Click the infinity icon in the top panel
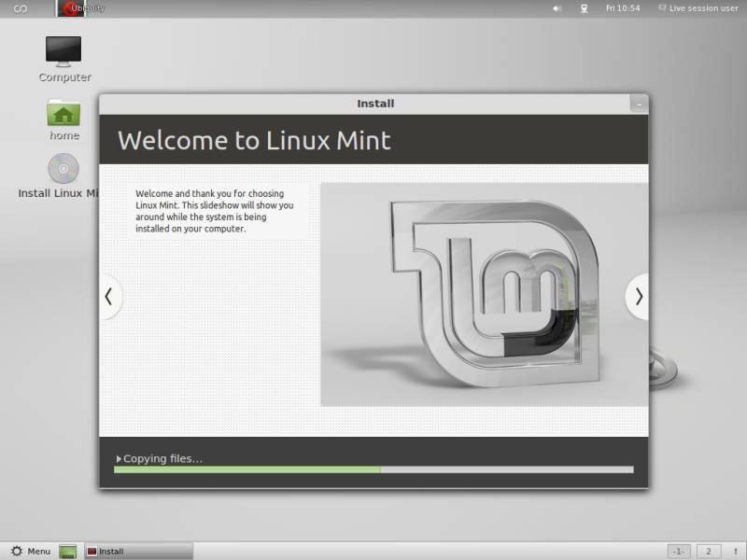 point(20,8)
